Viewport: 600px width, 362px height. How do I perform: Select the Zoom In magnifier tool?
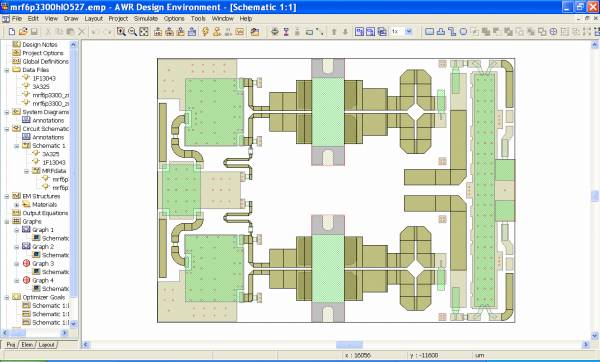pyautogui.click(x=121, y=32)
